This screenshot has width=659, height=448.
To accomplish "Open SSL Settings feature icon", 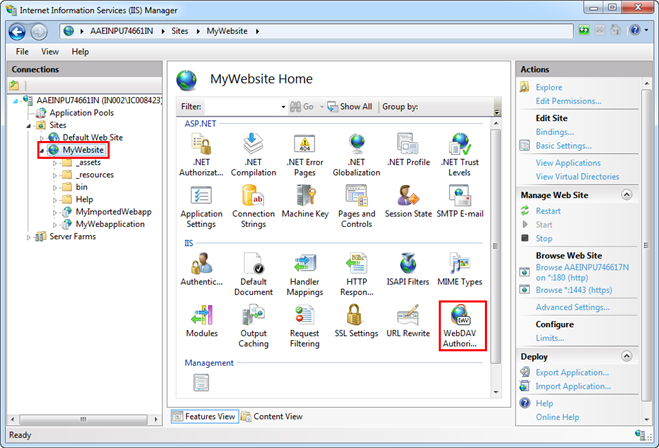I will pyautogui.click(x=356, y=319).
